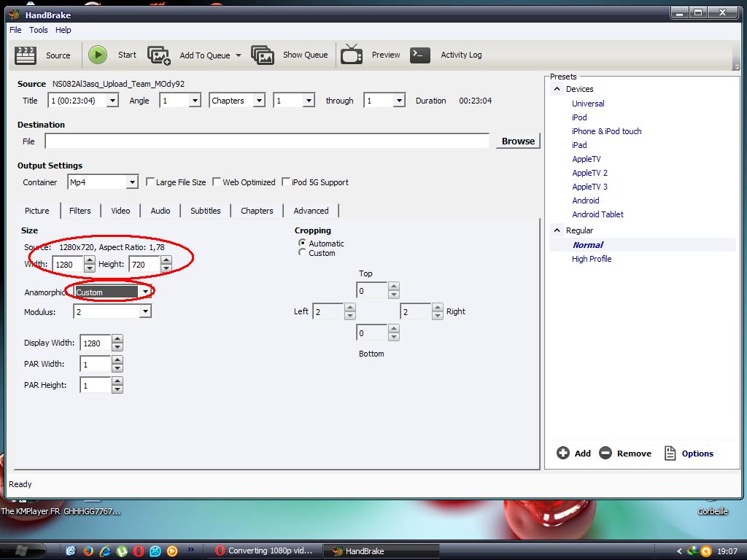Increase the Display Width stepper
The image size is (747, 560).
pyautogui.click(x=117, y=338)
